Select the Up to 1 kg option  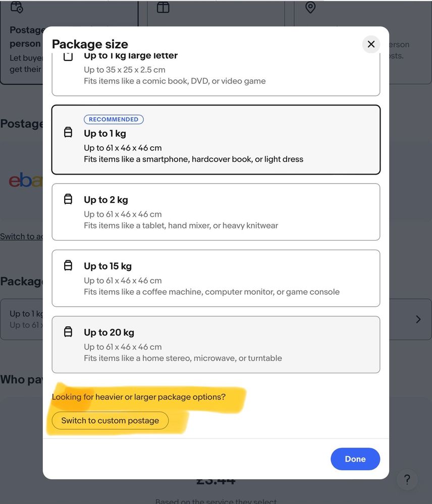215,140
